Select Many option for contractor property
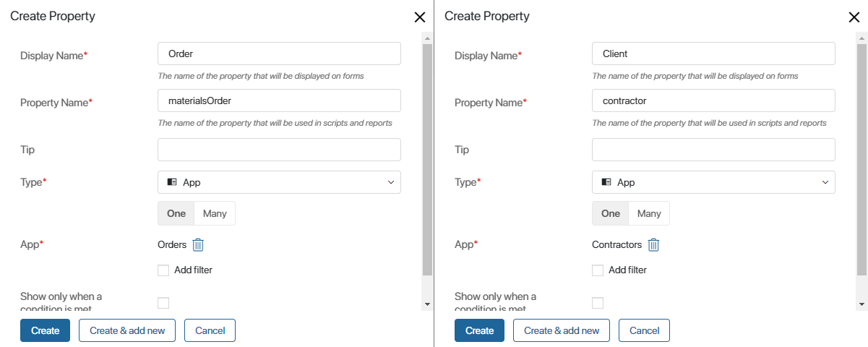Image resolution: width=868 pixels, height=347 pixels. pyautogui.click(x=649, y=213)
